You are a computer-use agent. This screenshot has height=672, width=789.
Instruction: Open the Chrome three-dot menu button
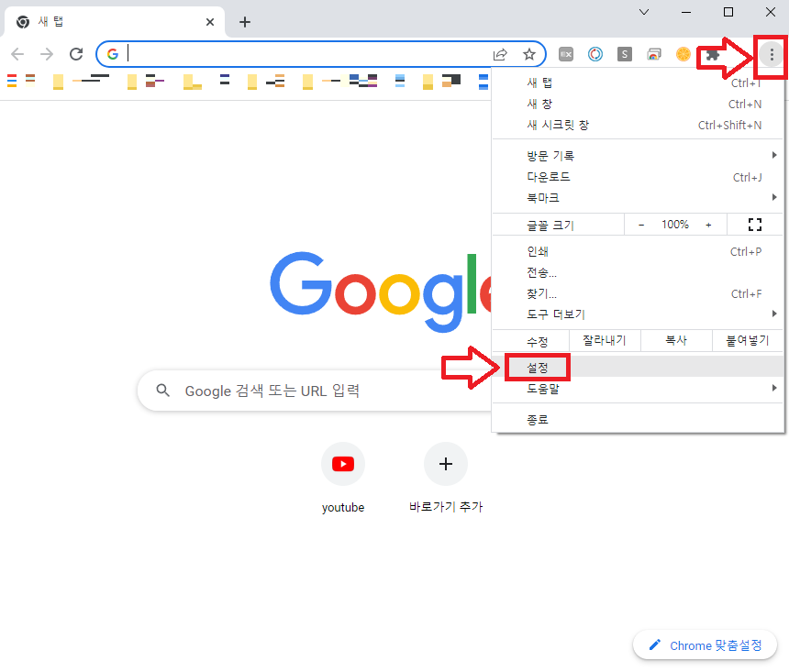point(772,54)
